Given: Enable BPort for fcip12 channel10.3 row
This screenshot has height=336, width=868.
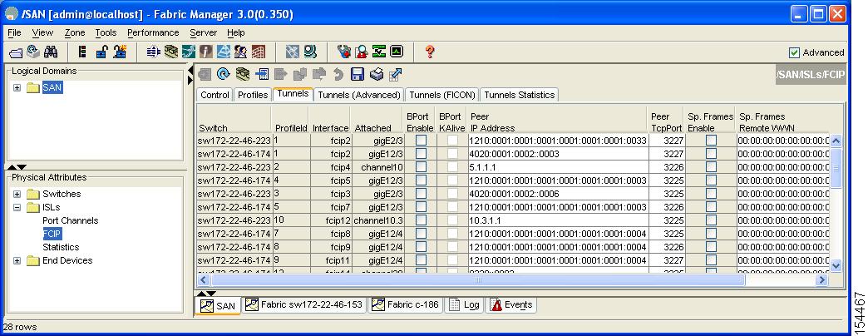Looking at the screenshot, I should pos(421,220).
